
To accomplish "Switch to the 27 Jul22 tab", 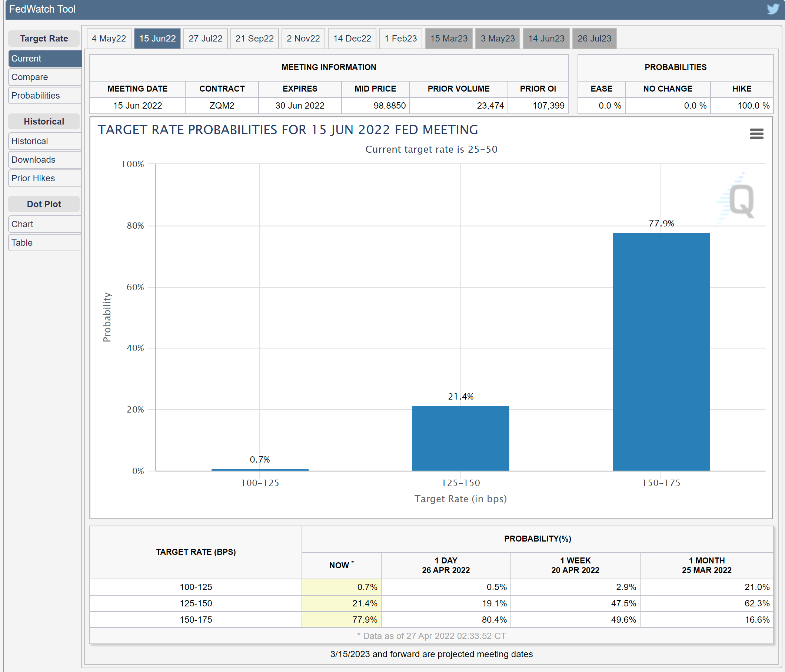I will 205,38.
